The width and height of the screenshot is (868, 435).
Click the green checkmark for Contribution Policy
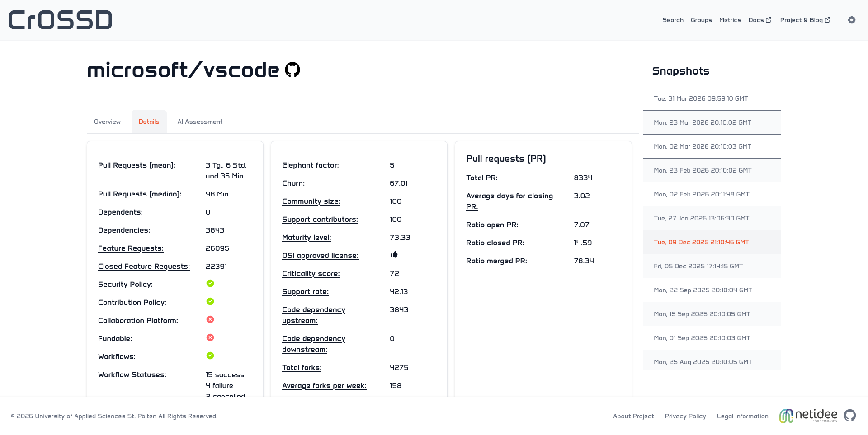[210, 302]
